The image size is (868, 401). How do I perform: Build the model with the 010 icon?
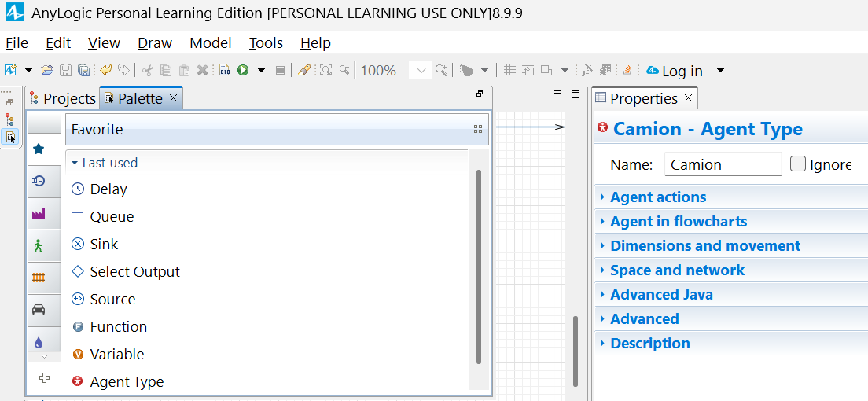pyautogui.click(x=225, y=70)
